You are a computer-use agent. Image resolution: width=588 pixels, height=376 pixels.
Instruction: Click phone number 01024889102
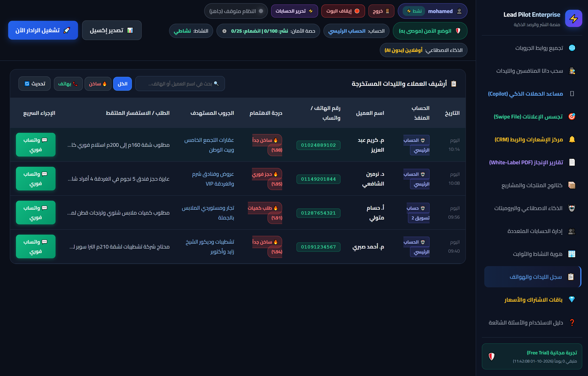319,145
